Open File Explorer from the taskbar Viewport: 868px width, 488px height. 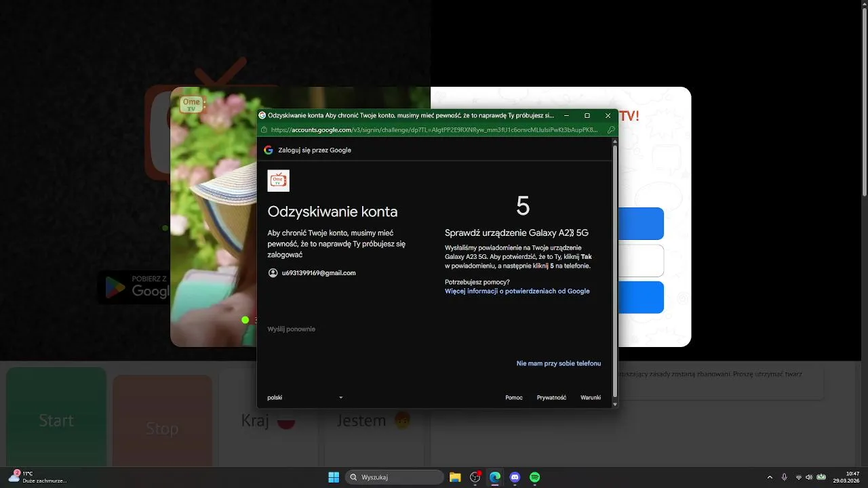455,477
